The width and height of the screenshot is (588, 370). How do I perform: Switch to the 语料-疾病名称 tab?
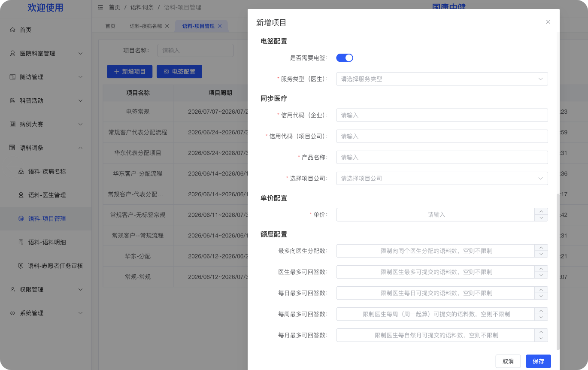pyautogui.click(x=146, y=26)
